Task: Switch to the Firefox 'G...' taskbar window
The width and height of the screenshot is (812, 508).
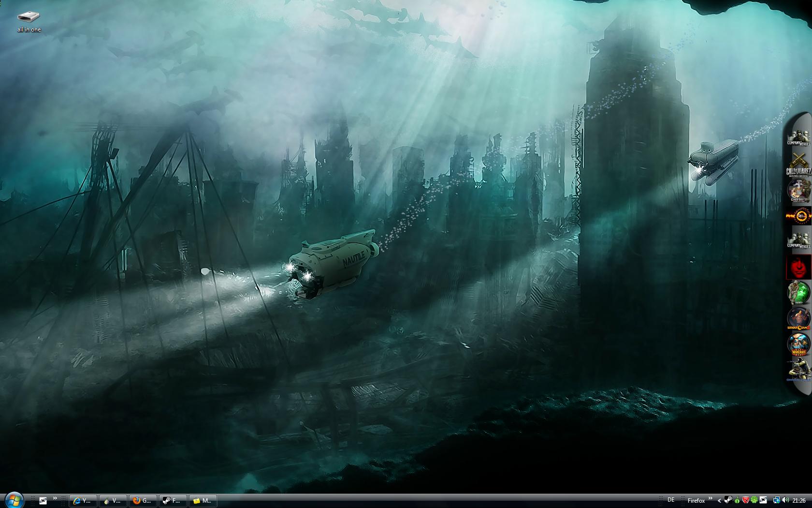Action: pos(143,501)
